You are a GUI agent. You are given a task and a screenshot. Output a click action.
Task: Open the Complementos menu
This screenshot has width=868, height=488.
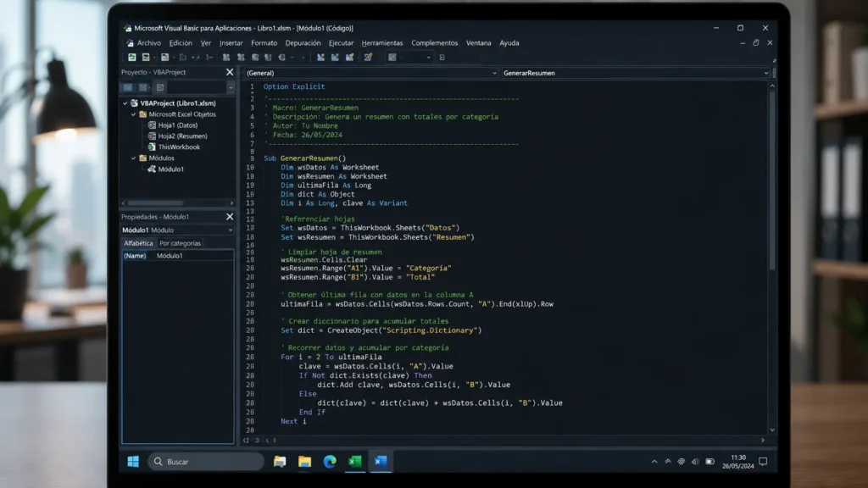pyautogui.click(x=435, y=42)
